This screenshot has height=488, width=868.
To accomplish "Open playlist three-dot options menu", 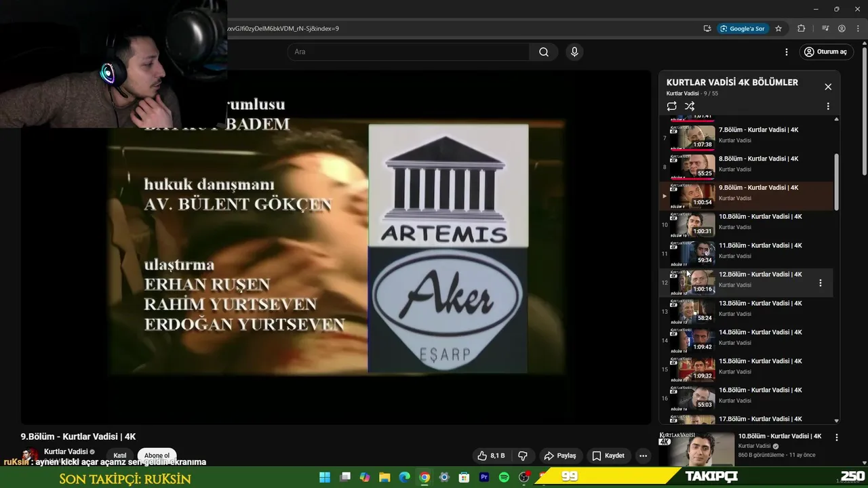I will pyautogui.click(x=828, y=106).
